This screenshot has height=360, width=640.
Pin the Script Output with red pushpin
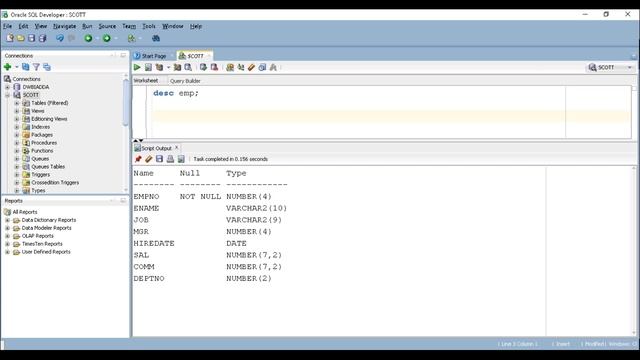pyautogui.click(x=138, y=159)
